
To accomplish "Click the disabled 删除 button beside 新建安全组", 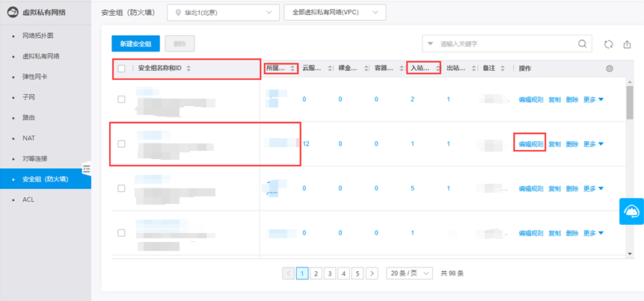I will [180, 44].
